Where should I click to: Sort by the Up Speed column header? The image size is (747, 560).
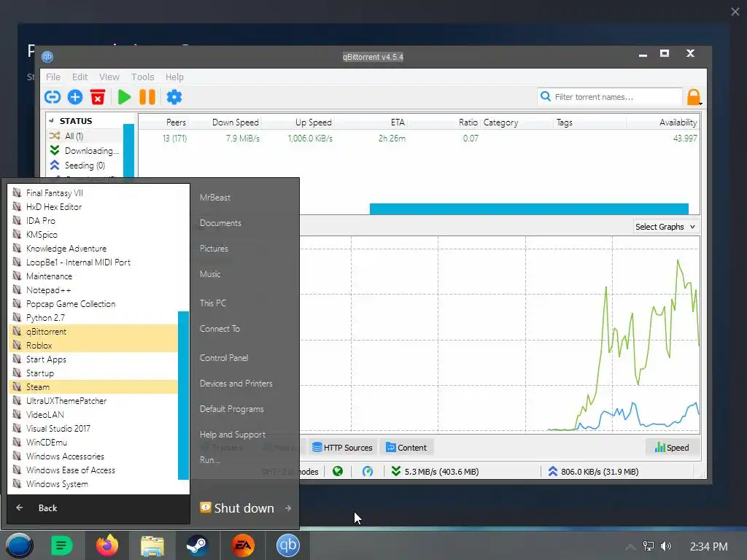[x=313, y=122]
